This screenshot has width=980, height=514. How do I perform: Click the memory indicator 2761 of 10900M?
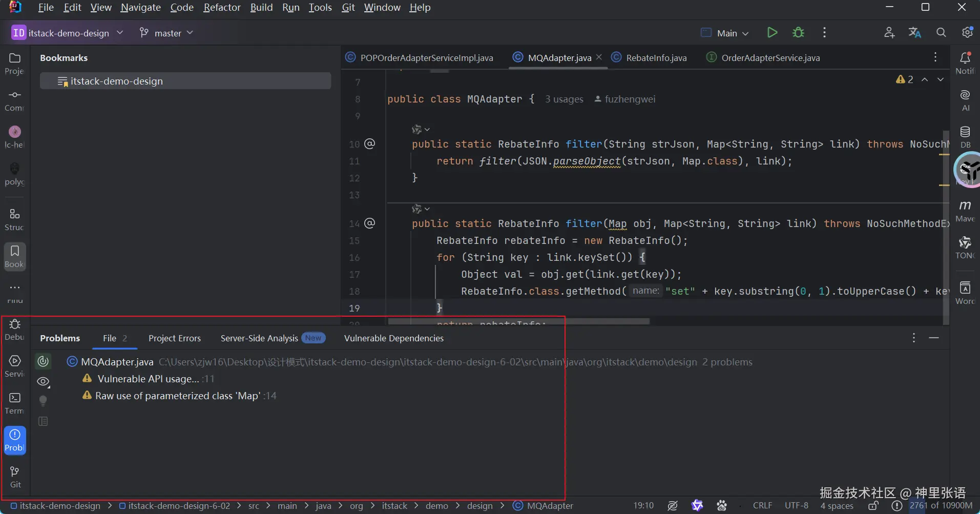coord(941,506)
